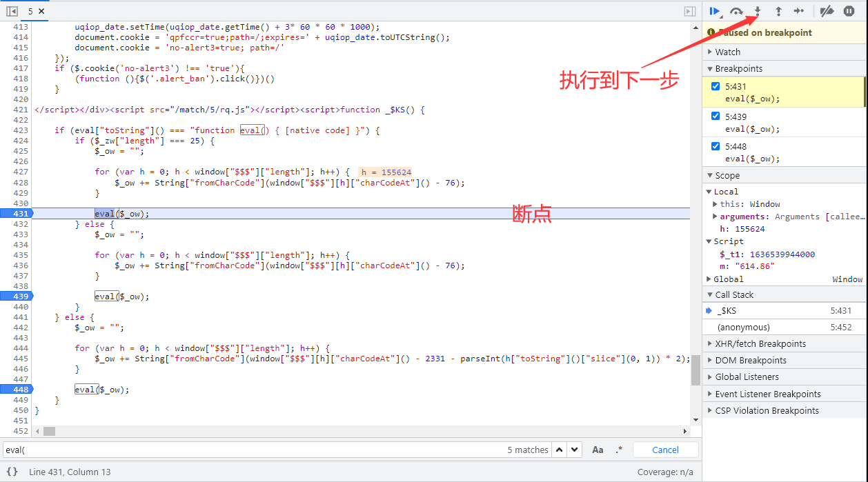Cancel the search bar
The height and width of the screenshot is (482, 868).
[x=665, y=450]
